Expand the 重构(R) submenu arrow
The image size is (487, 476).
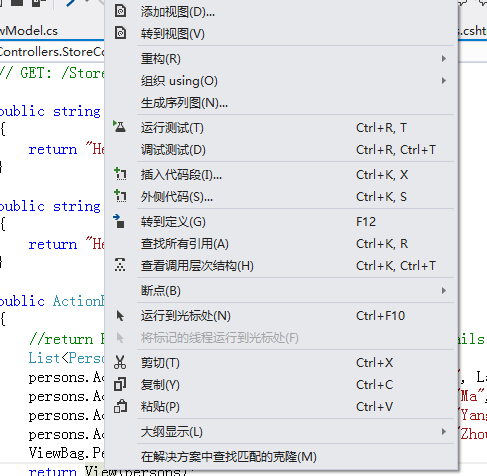tap(444, 59)
